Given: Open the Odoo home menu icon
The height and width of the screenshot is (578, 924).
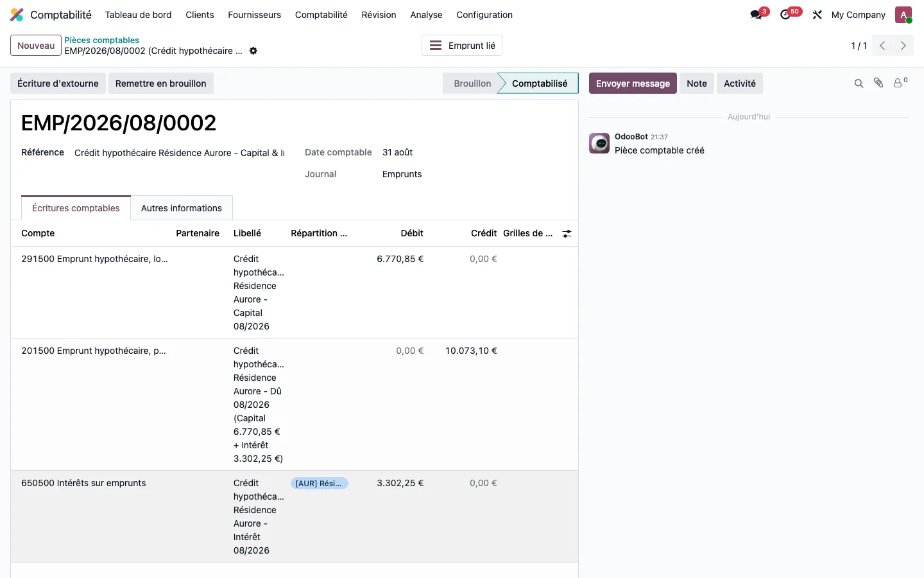Looking at the screenshot, I should coord(17,15).
